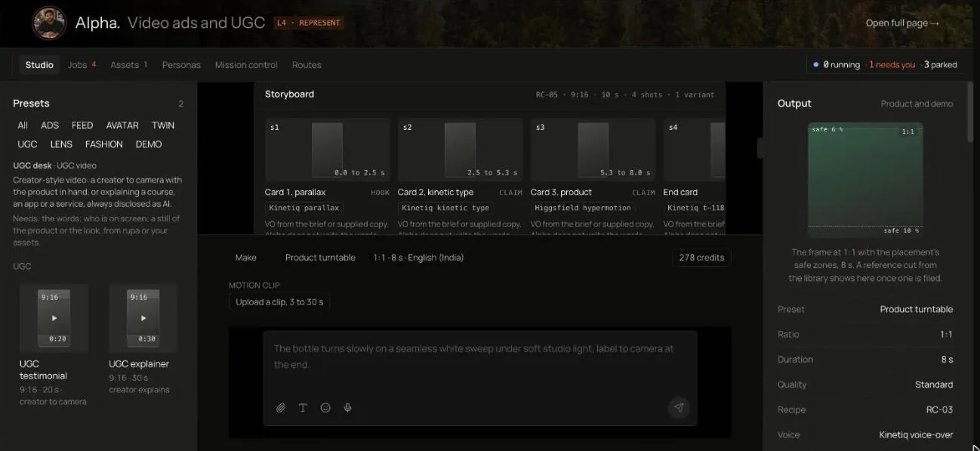Click into the prompt text field
980x451 pixels.
pyautogui.click(x=479, y=363)
